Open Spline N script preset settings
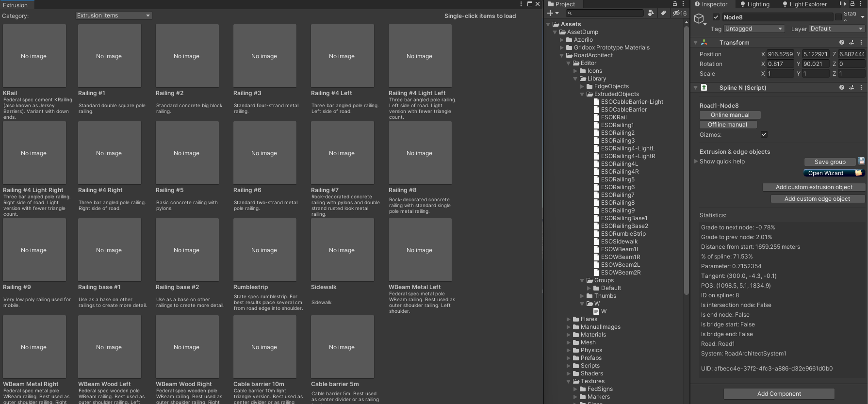Screen dimensions: 868x404 (x=852, y=88)
